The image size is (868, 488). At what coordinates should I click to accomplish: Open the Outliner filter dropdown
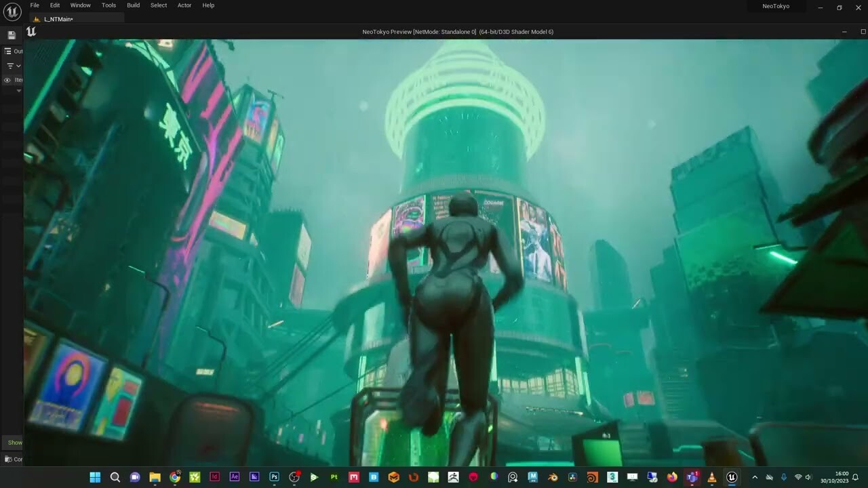pos(14,66)
